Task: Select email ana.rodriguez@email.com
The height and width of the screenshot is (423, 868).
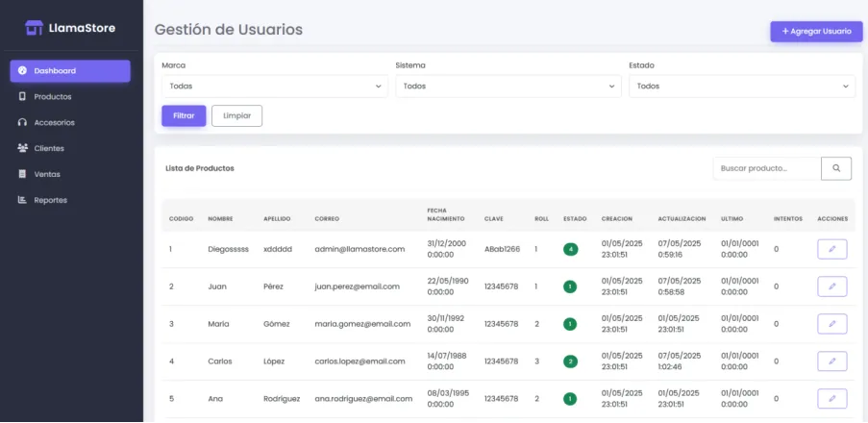Action: pos(363,399)
